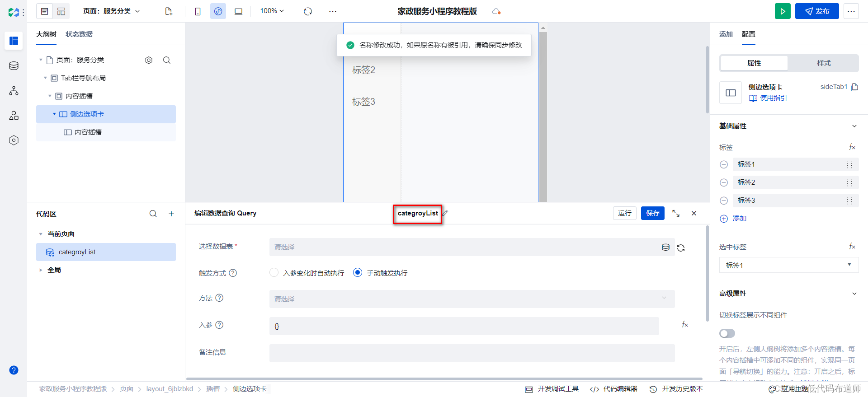Remove 标签3 from the tab list
This screenshot has height=397, width=868.
(724, 201)
